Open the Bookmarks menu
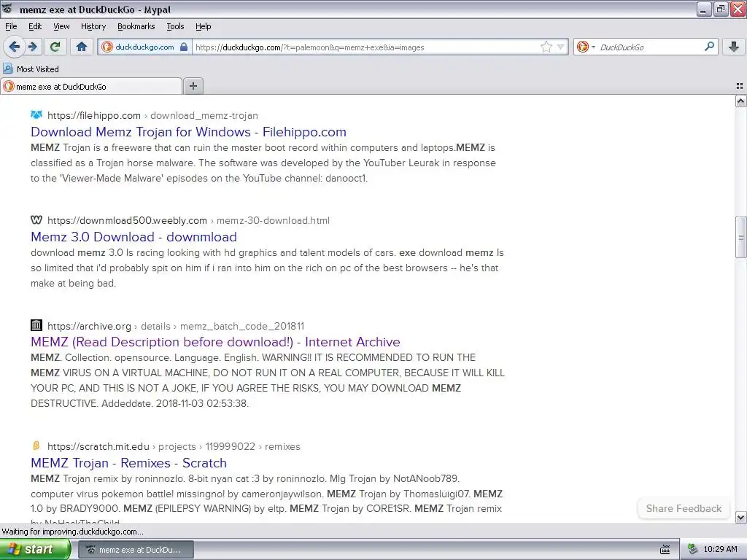Viewport: 747px width, 560px height. [x=136, y=26]
